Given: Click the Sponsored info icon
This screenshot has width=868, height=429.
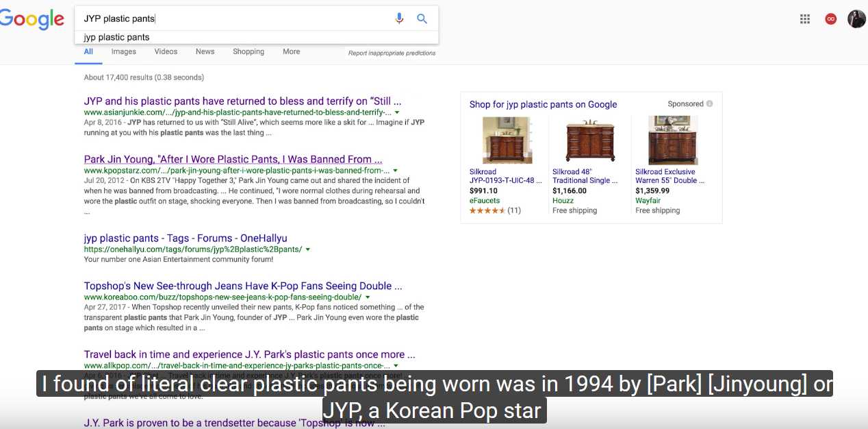Looking at the screenshot, I should click(709, 104).
